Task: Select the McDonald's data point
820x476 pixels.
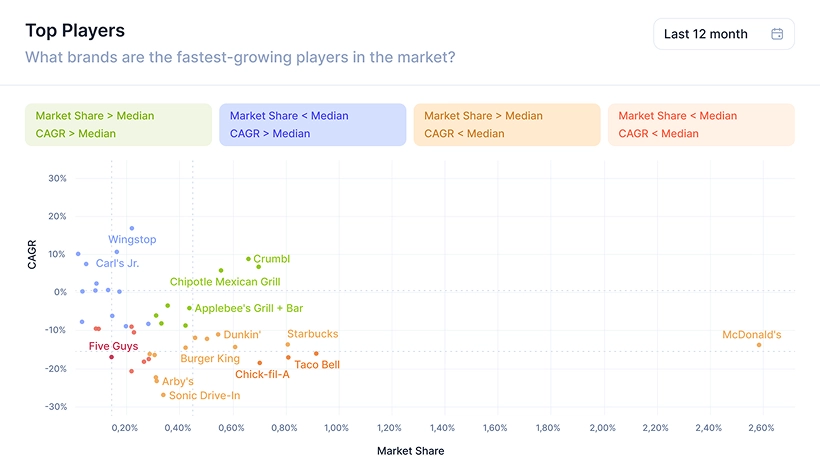Action: pyautogui.click(x=759, y=345)
